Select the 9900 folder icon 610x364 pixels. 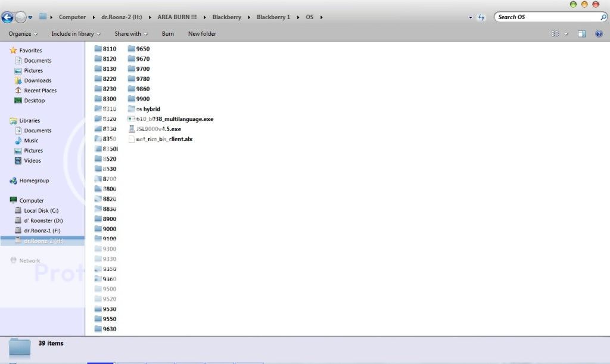click(x=132, y=99)
